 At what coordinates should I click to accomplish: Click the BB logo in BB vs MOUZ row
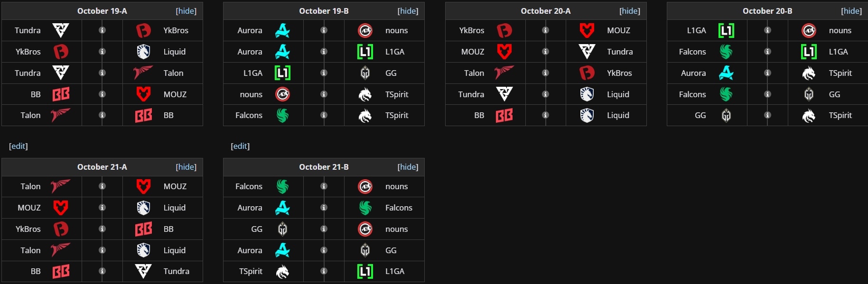pos(61,94)
